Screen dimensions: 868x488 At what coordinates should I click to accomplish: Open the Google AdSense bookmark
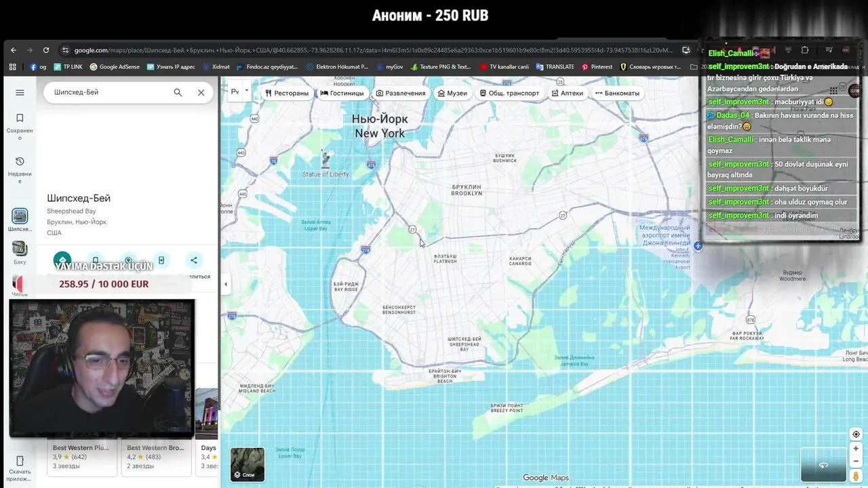coord(115,67)
